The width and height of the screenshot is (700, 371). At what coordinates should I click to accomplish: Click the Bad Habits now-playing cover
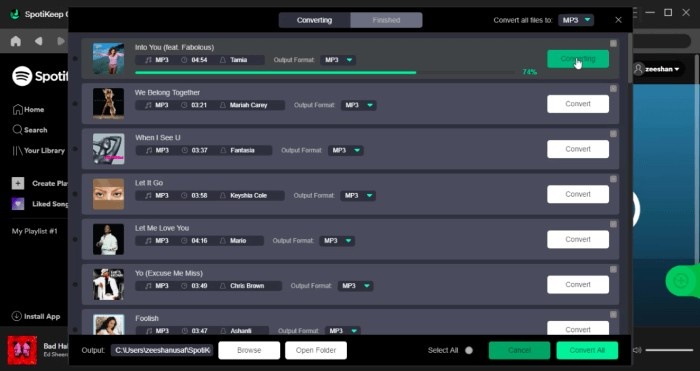click(x=22, y=350)
